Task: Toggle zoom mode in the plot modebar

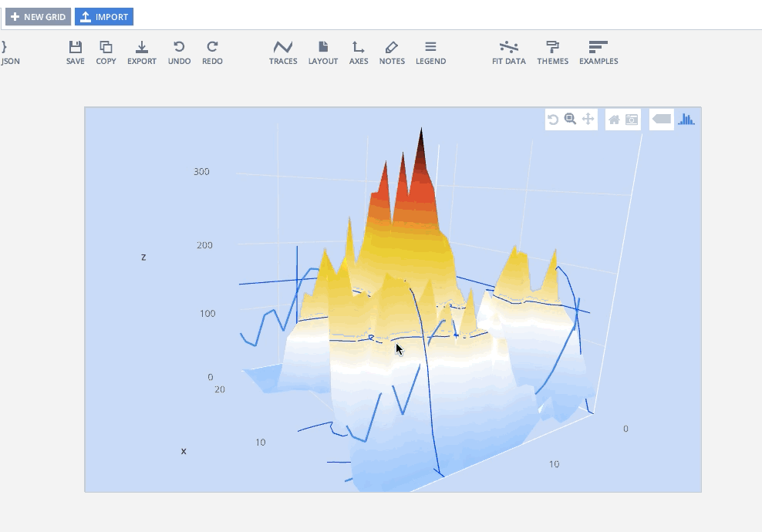Action: click(571, 119)
